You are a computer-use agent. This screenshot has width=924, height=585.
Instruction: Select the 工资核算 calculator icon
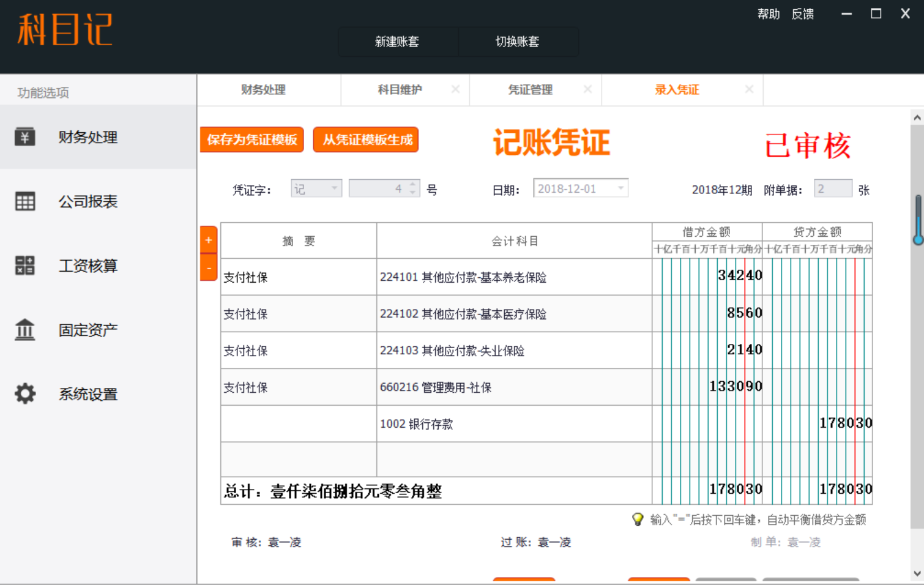pos(25,266)
